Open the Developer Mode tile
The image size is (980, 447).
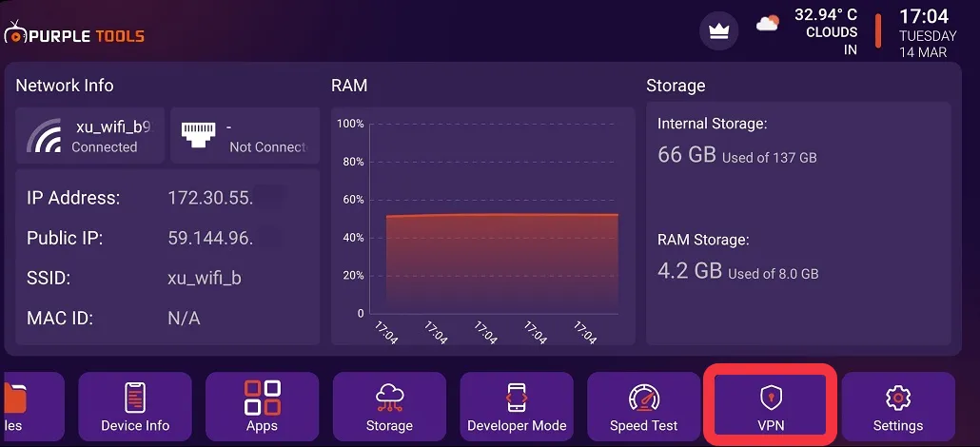click(517, 407)
